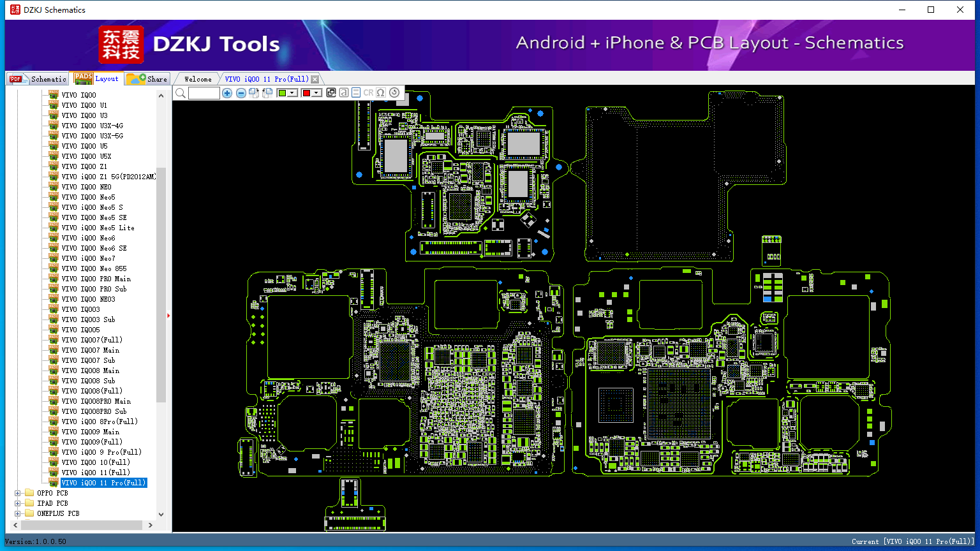The image size is (980, 551).
Task: Toggle the Omega resistance toolbar button
Action: 381,93
